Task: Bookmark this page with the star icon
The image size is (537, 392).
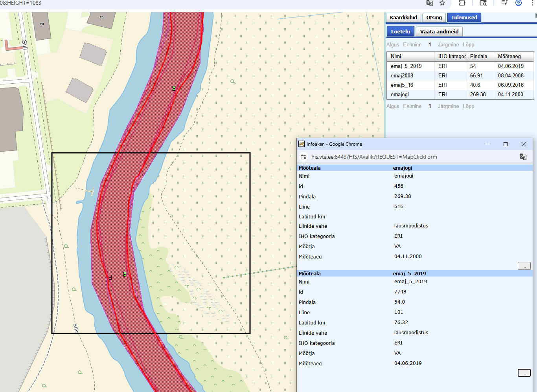Action: click(x=442, y=3)
